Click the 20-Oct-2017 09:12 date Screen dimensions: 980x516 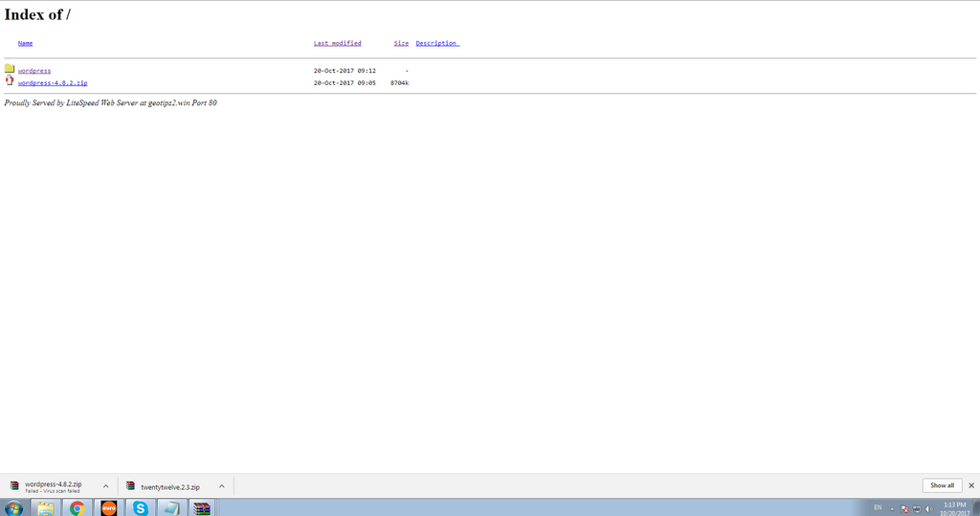[x=345, y=71]
